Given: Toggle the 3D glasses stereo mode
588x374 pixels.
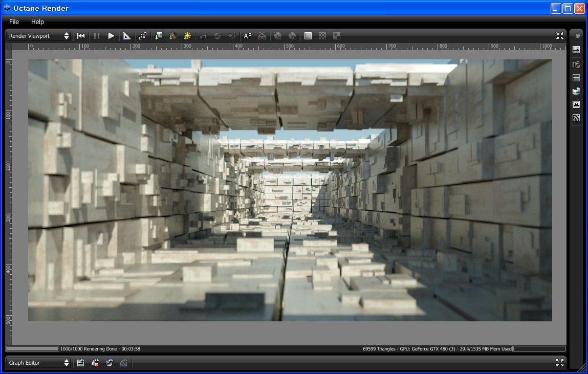Looking at the screenshot, I should (262, 36).
